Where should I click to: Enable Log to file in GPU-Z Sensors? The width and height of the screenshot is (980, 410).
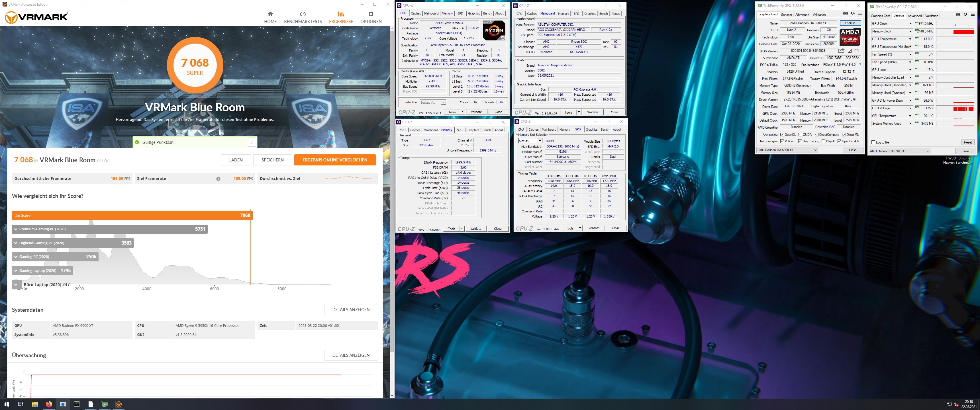[873, 142]
